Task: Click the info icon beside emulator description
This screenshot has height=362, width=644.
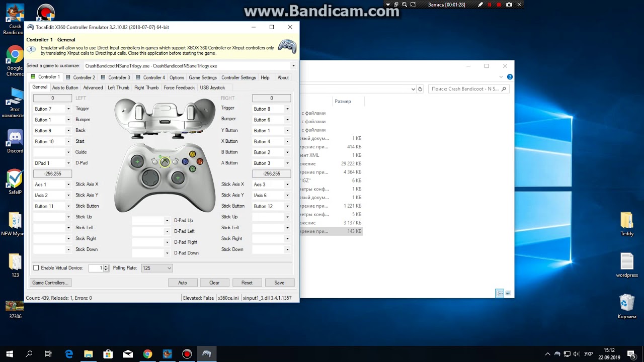Action: click(31, 50)
